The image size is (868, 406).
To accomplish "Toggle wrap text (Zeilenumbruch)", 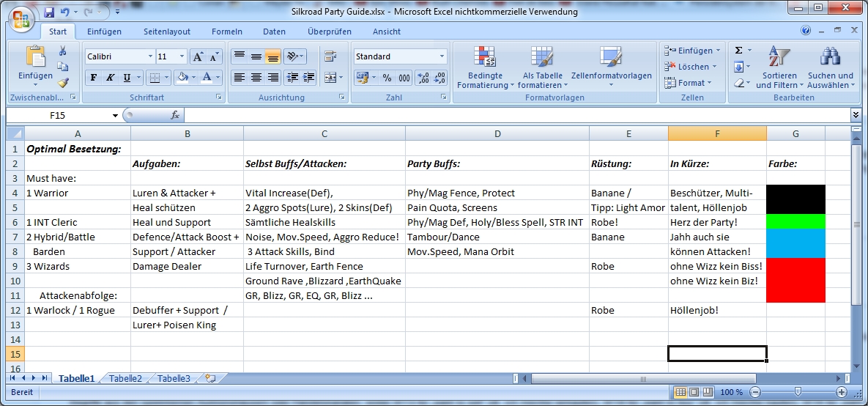I will click(330, 56).
